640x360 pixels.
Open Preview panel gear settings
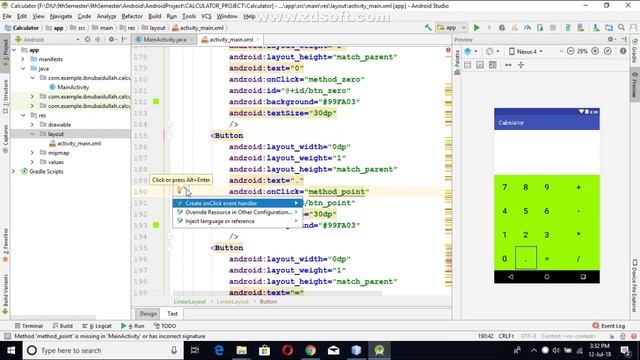pos(611,40)
